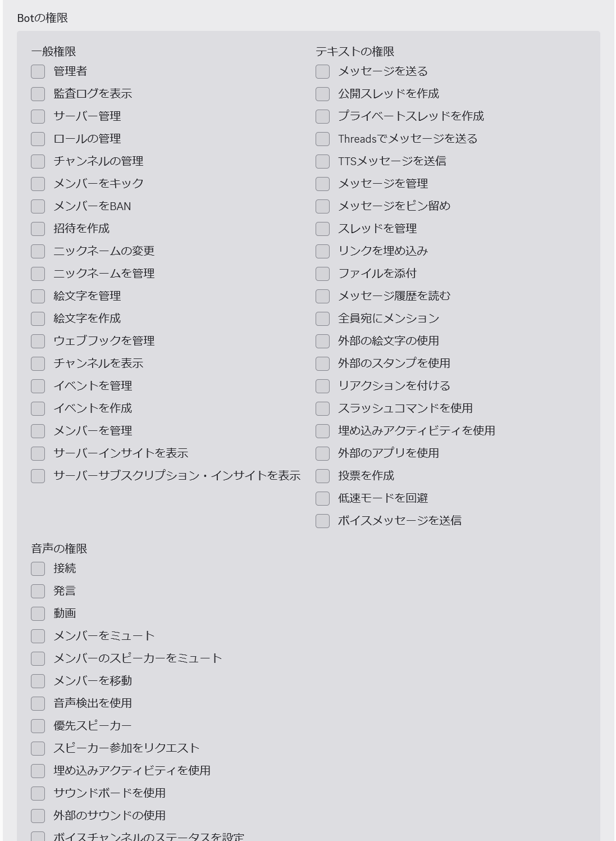This screenshot has height=841, width=616.
Task: Select the 接続 voice permission
Action: click(x=38, y=569)
